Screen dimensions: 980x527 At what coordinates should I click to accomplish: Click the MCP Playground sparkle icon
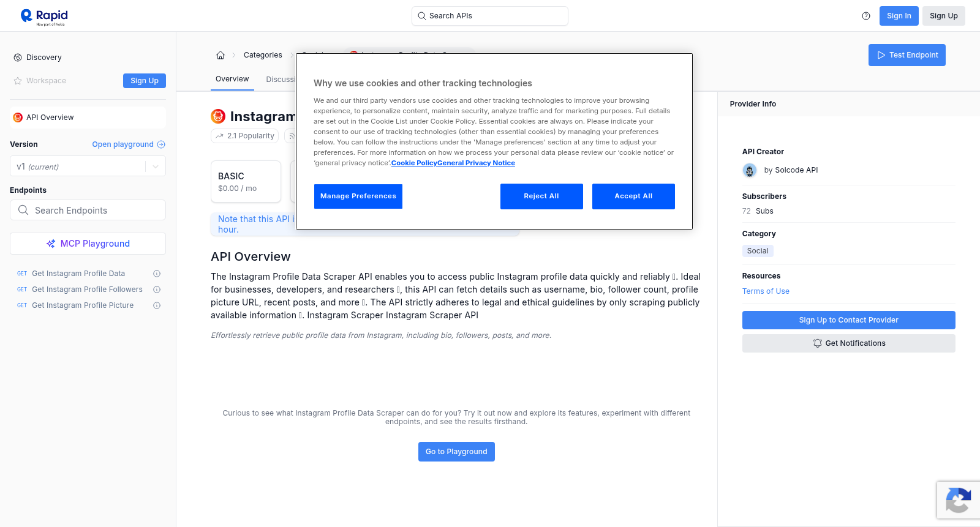51,244
